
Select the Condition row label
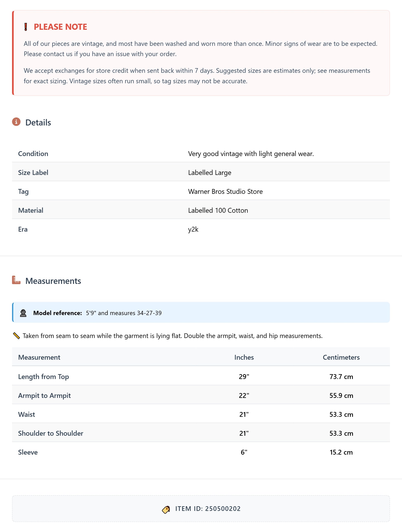(33, 154)
